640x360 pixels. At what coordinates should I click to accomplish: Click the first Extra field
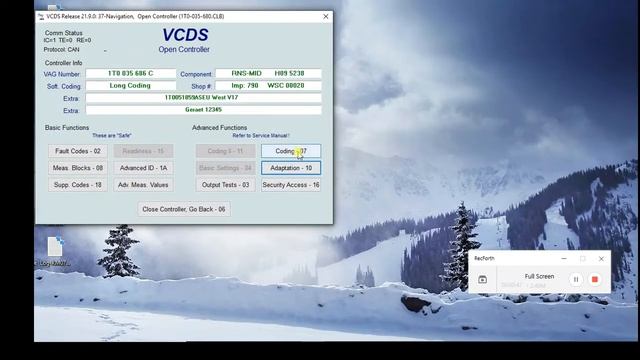[203, 98]
